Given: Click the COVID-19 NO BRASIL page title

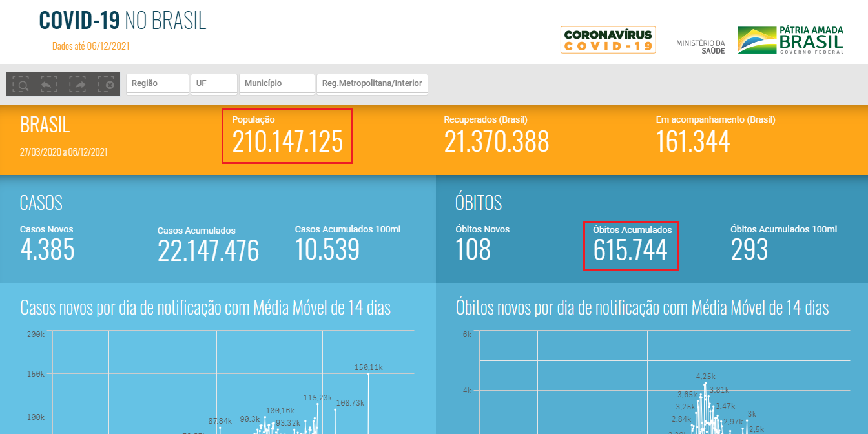Looking at the screenshot, I should coord(123,21).
